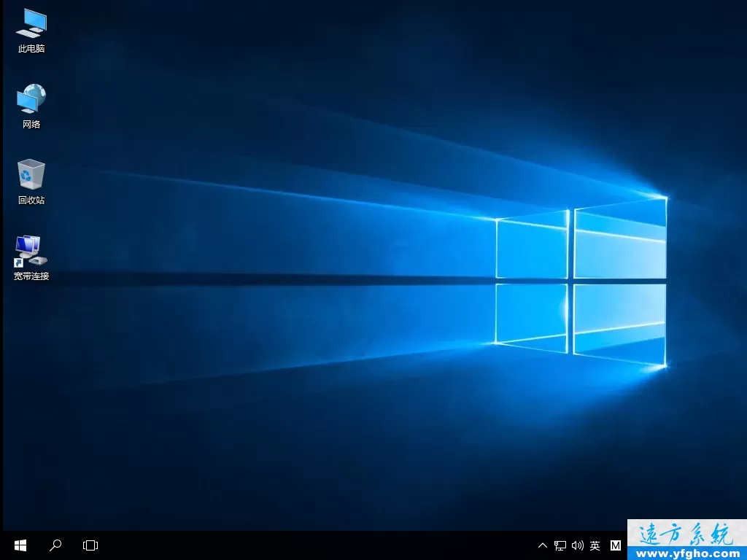Click the network status icon in the tray

point(560,545)
